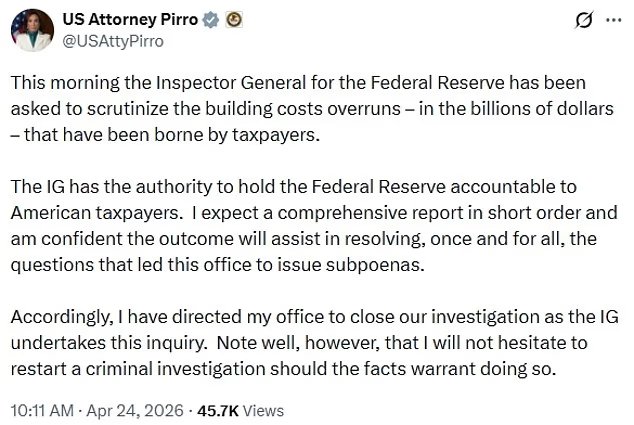Viewport: 634px width, 425px height.
Task: Open the three-dot more options menu
Action: click(613, 22)
